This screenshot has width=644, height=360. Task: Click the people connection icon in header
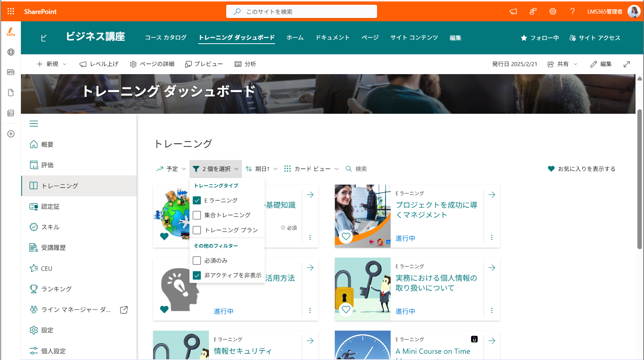click(533, 11)
